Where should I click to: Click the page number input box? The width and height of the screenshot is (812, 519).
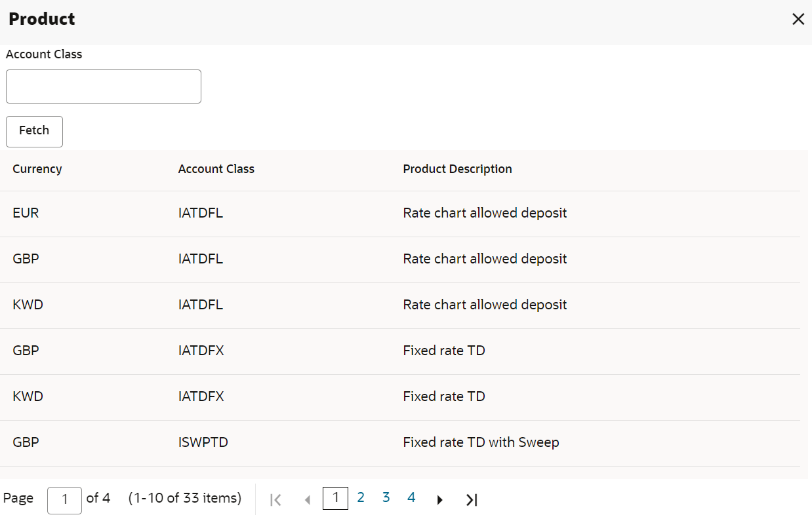point(64,500)
